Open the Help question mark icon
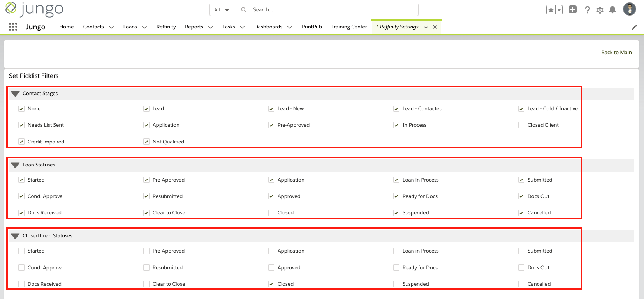644x299 pixels. 587,10
